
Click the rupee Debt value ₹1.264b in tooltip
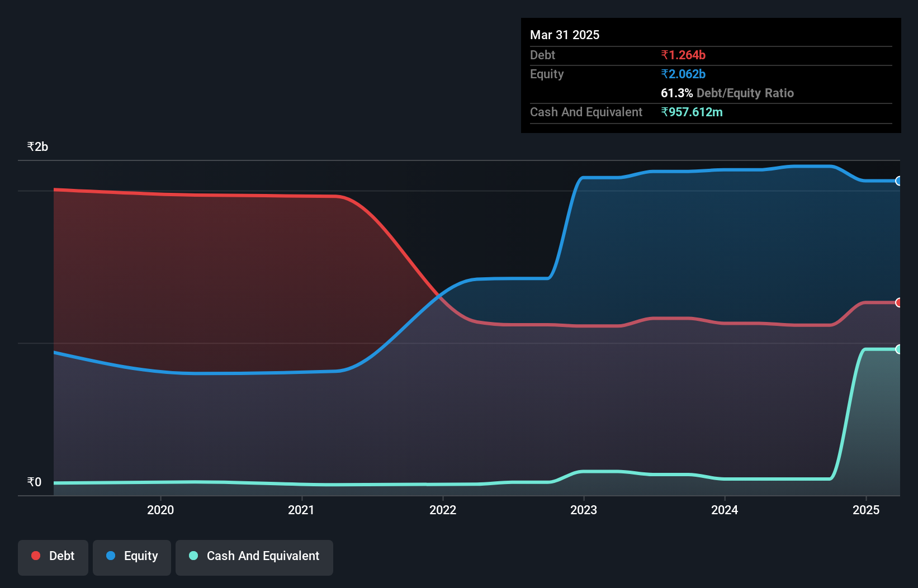(x=683, y=55)
